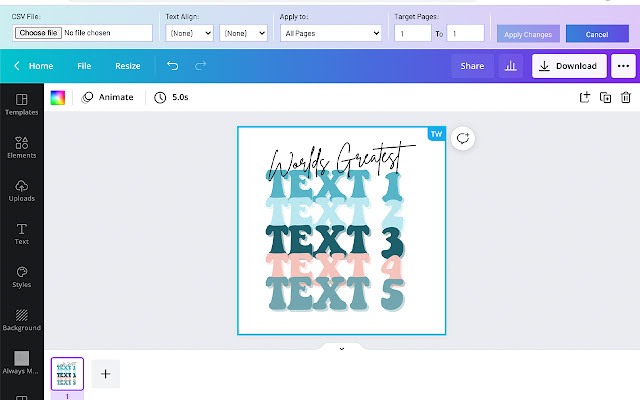Open the Background panel
The height and width of the screenshot is (400, 640).
[21, 319]
